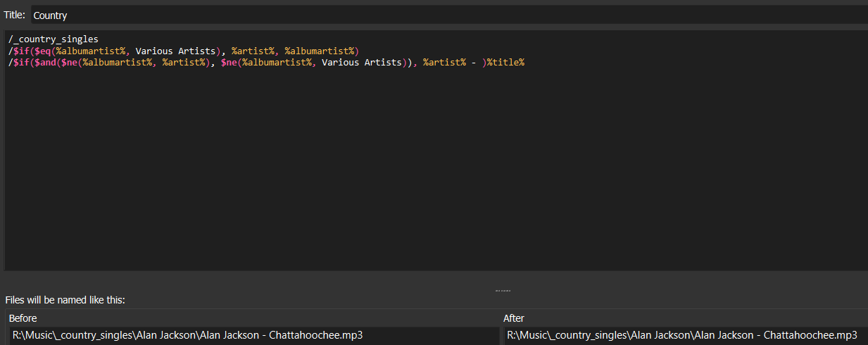Click the "Before" column header
The height and width of the screenshot is (345, 868).
(23, 318)
